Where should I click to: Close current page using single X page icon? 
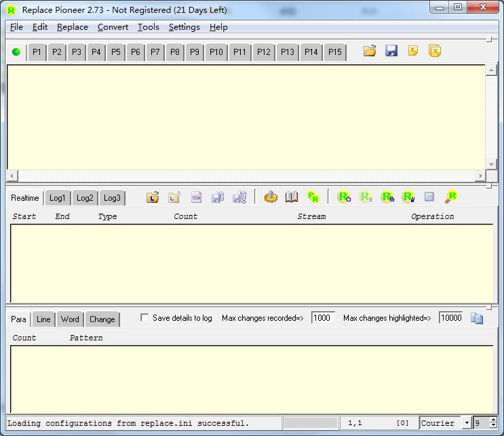pos(412,51)
